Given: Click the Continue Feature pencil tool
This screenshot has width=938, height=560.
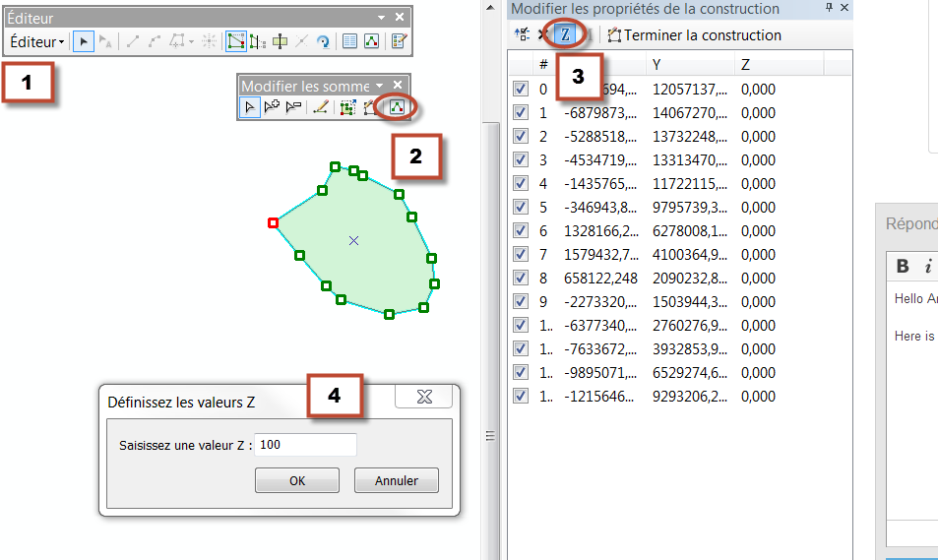Looking at the screenshot, I should tap(321, 107).
